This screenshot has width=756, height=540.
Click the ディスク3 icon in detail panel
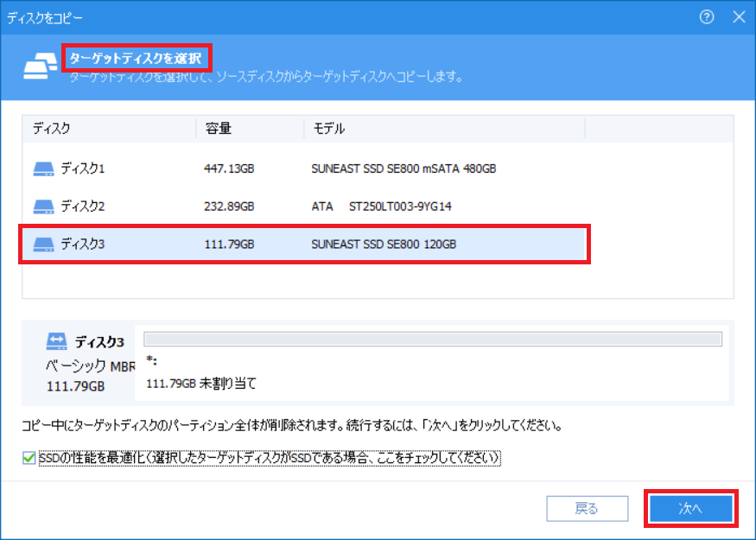[56, 341]
